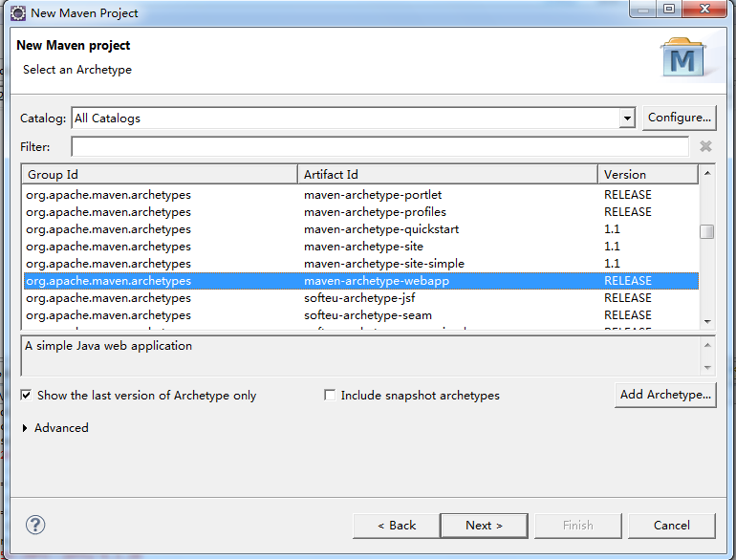Maximize the New Maven Project window
Screen dimensions: 736x560
(x=669, y=9)
